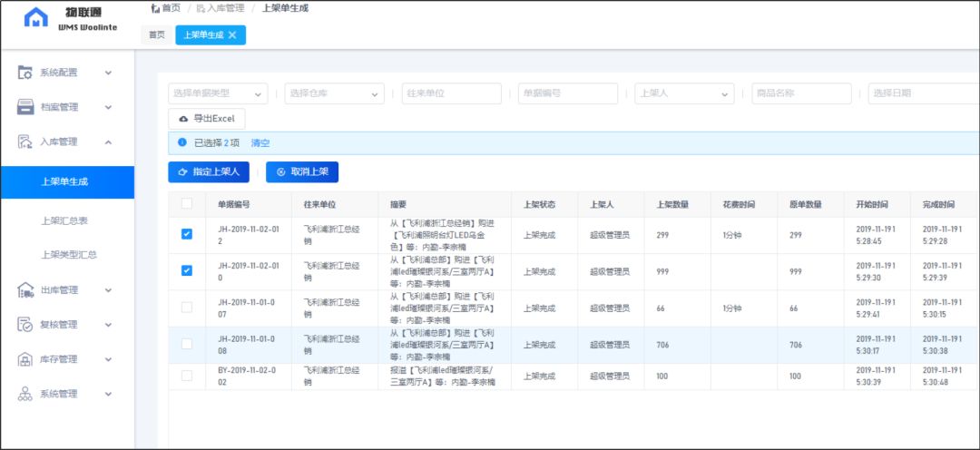The width and height of the screenshot is (980, 450).
Task: Click the 指定上架人 button
Action: point(209,171)
